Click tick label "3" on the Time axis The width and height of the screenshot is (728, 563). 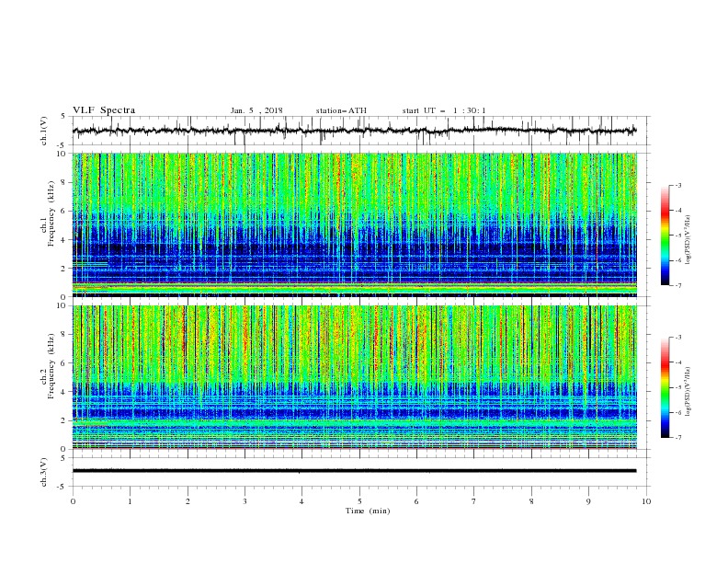(x=245, y=501)
